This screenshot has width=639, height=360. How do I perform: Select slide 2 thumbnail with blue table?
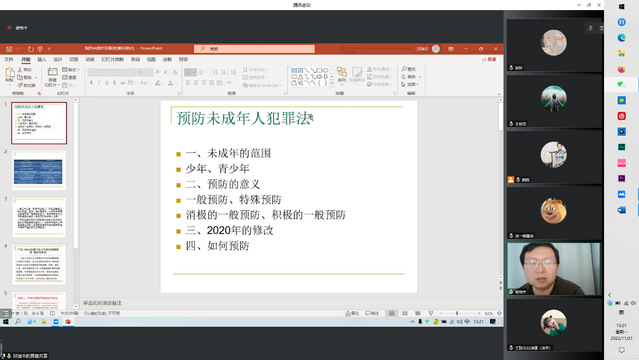tap(39, 170)
